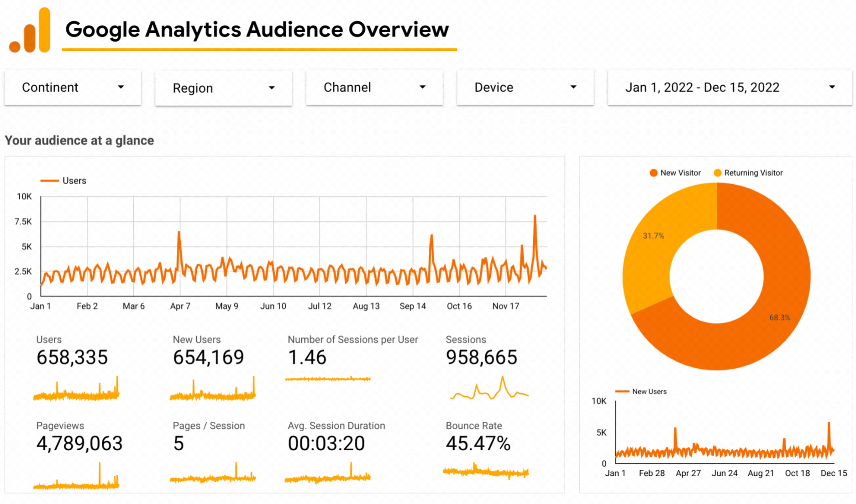Viewport: 856px width, 504px height.
Task: Open the date range picker Jan 1, 2022 - Dec 15, 2022
Action: [730, 87]
